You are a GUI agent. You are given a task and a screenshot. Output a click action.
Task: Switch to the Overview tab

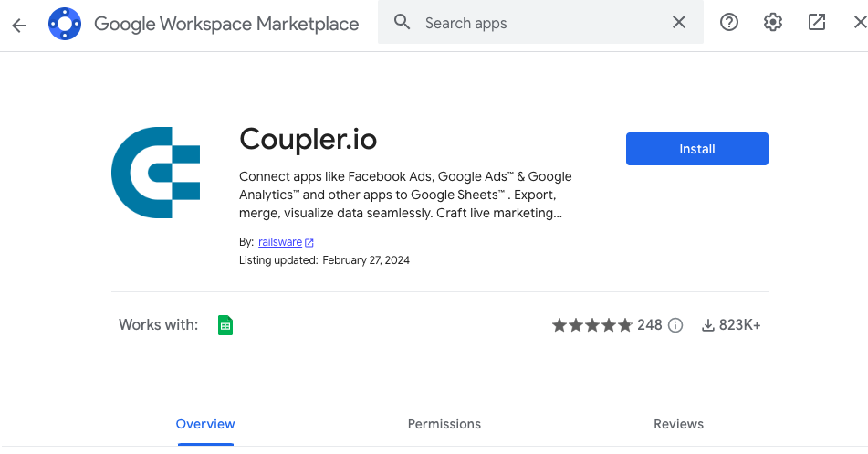[205, 424]
